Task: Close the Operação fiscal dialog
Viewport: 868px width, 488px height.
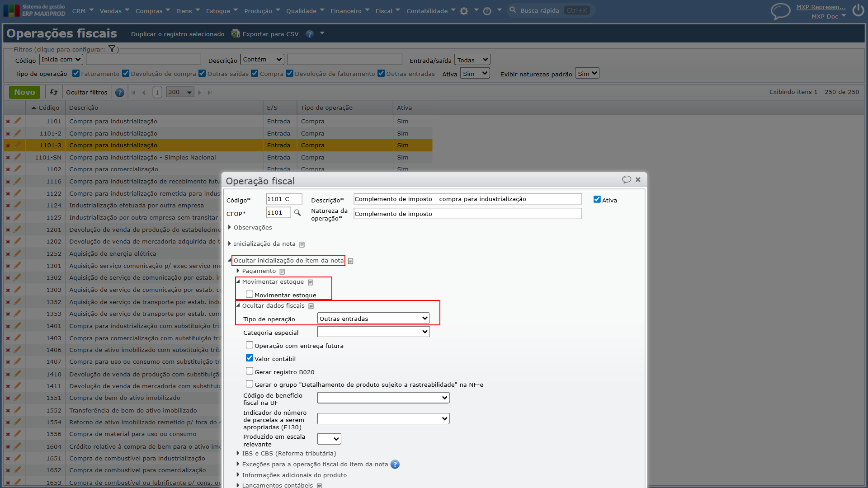Action: pyautogui.click(x=638, y=179)
